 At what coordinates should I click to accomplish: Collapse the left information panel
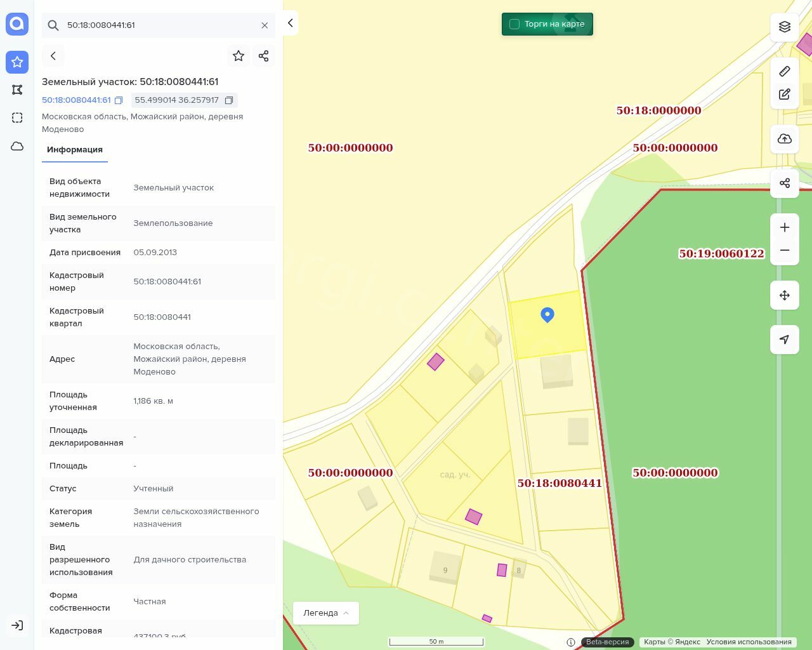tap(290, 23)
